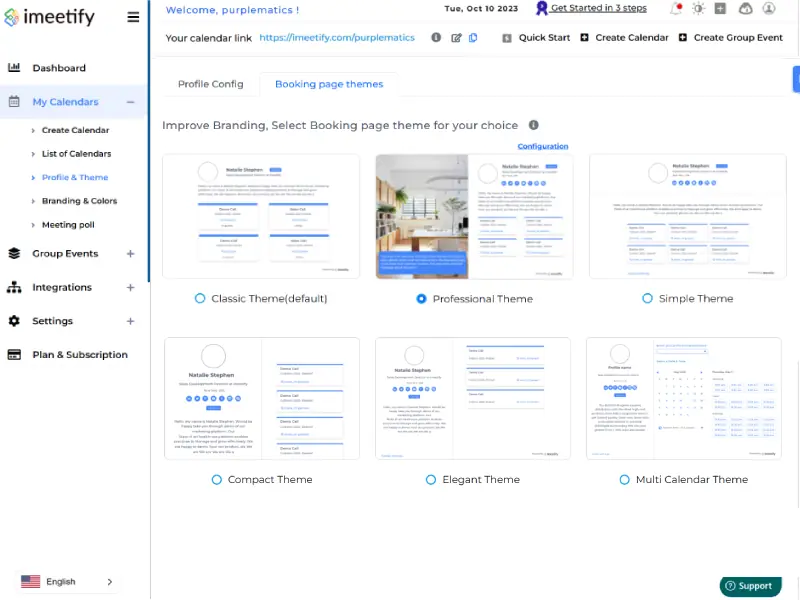800x600 pixels.
Task: Click the Integrations network icon
Action: [x=14, y=287]
